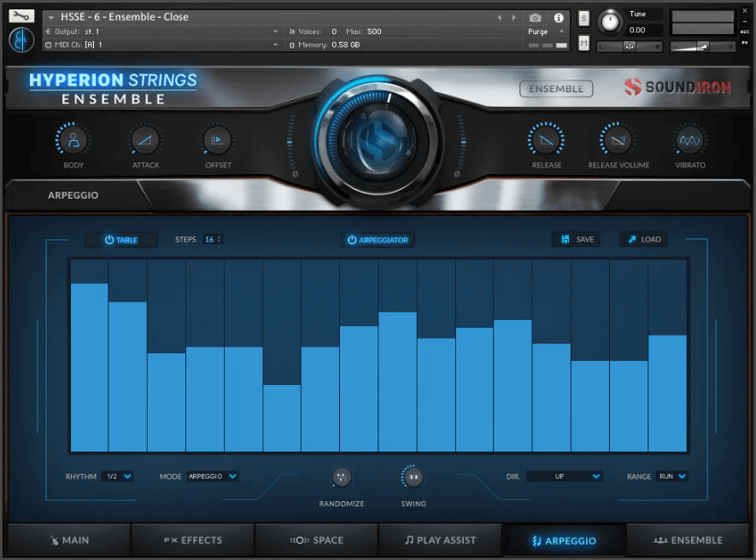Switch to the Effects tab
756x560 pixels.
[193, 540]
